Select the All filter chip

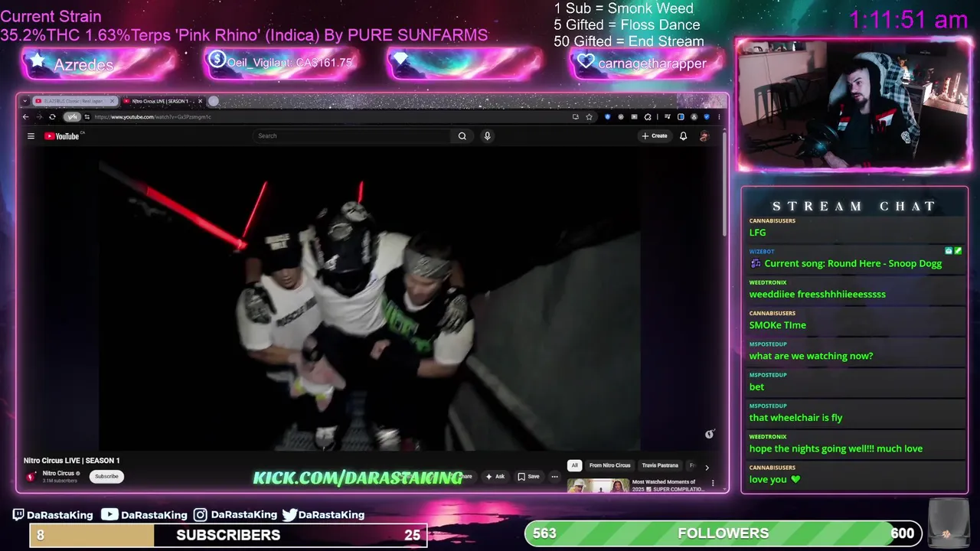[x=574, y=465]
